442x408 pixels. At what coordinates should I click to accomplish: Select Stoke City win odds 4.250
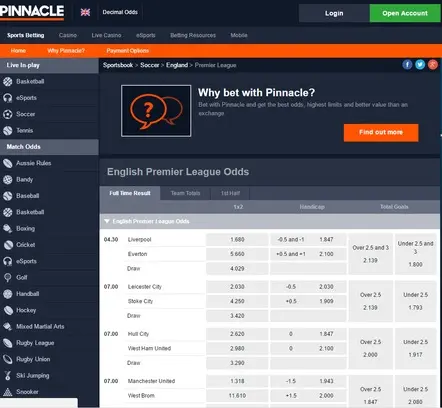(x=237, y=301)
